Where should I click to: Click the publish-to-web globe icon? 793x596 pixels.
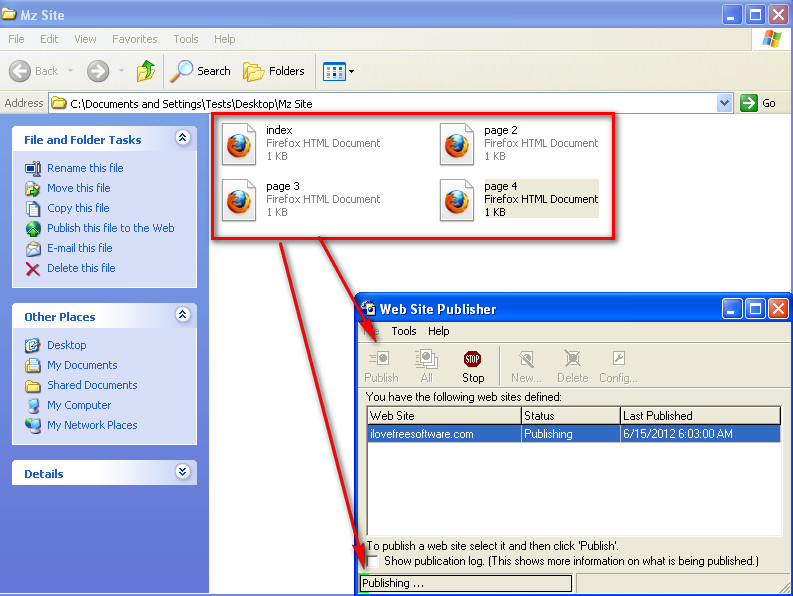(x=33, y=229)
